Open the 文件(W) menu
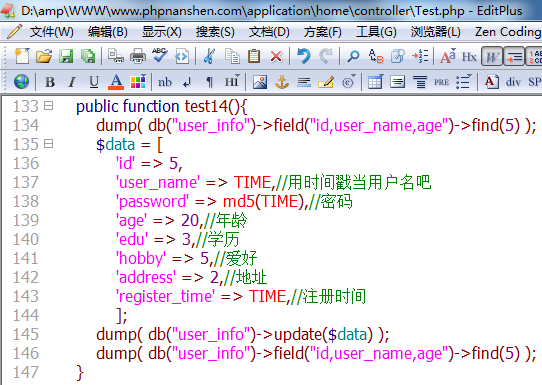Screen dimensions: 542x385 52,32
